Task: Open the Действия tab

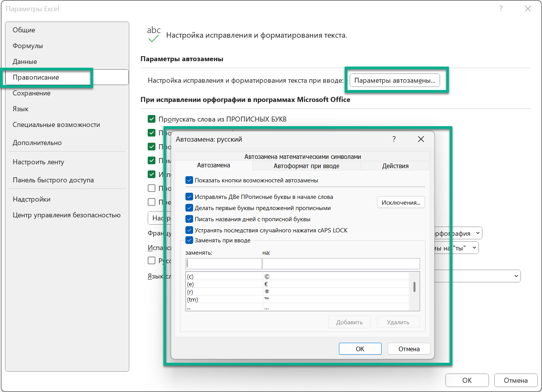Action: (x=395, y=166)
